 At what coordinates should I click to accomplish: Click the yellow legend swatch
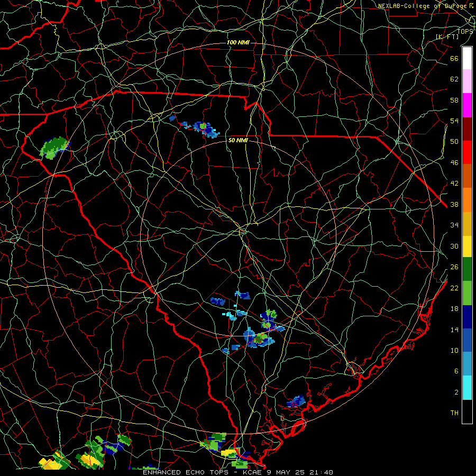tap(467, 246)
